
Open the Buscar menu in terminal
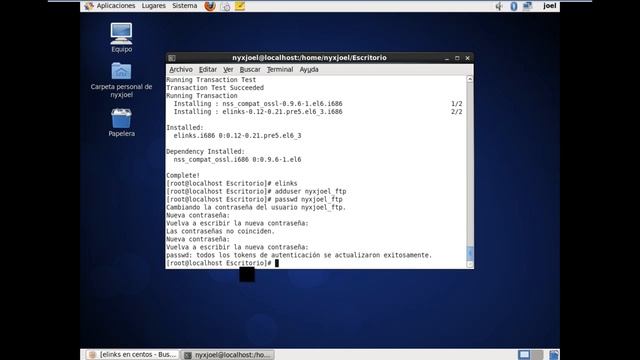coord(250,69)
